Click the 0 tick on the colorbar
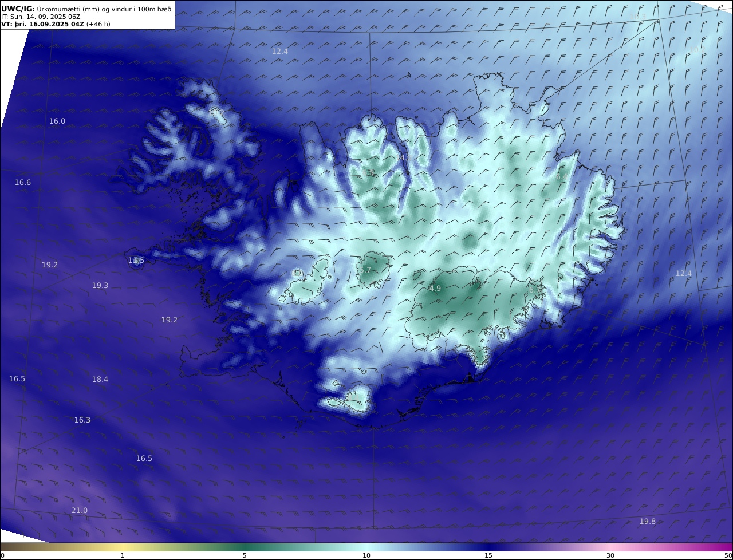The image size is (733, 560). [x=2, y=555]
